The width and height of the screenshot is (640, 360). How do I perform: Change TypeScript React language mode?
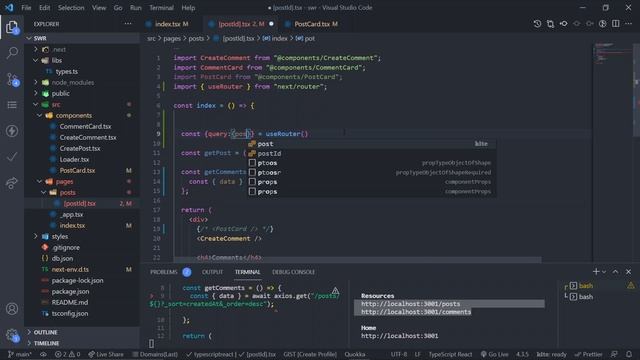(x=450, y=354)
